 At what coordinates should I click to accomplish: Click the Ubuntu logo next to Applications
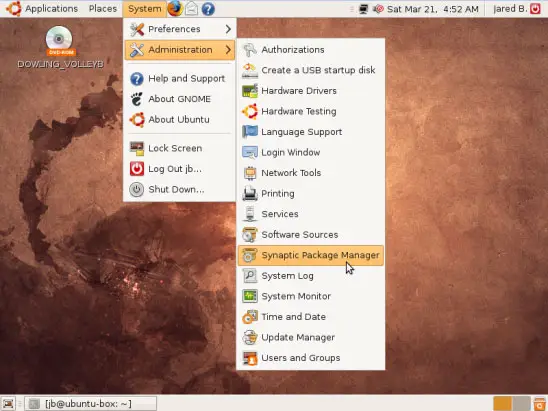tap(13, 8)
